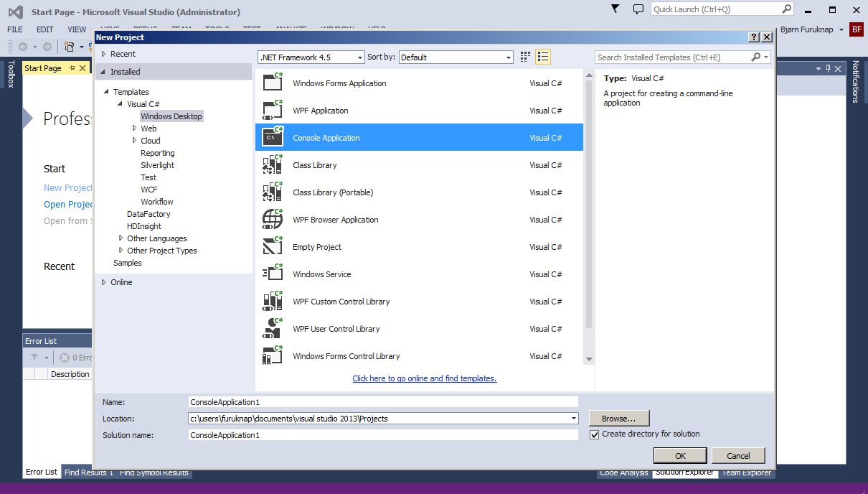Click the Error List filter funnel icon
Viewport: 868px width, 494px height.
(34, 357)
